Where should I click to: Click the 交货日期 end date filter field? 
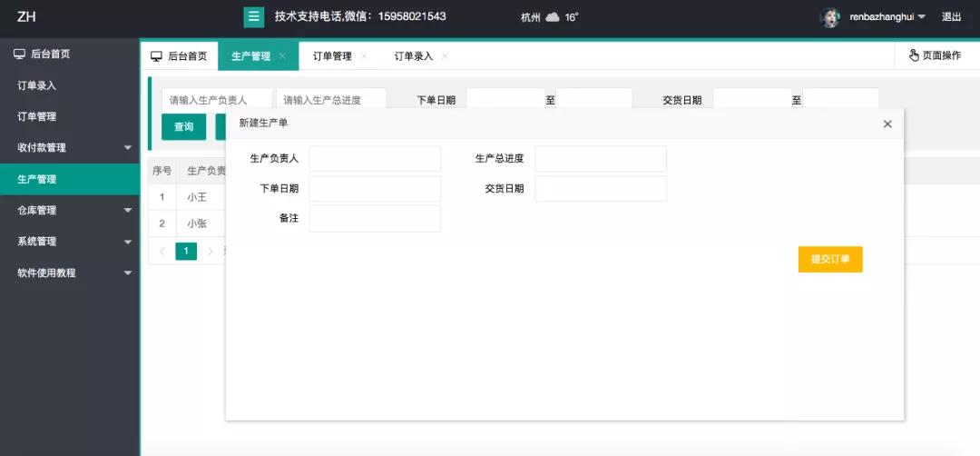pos(840,99)
